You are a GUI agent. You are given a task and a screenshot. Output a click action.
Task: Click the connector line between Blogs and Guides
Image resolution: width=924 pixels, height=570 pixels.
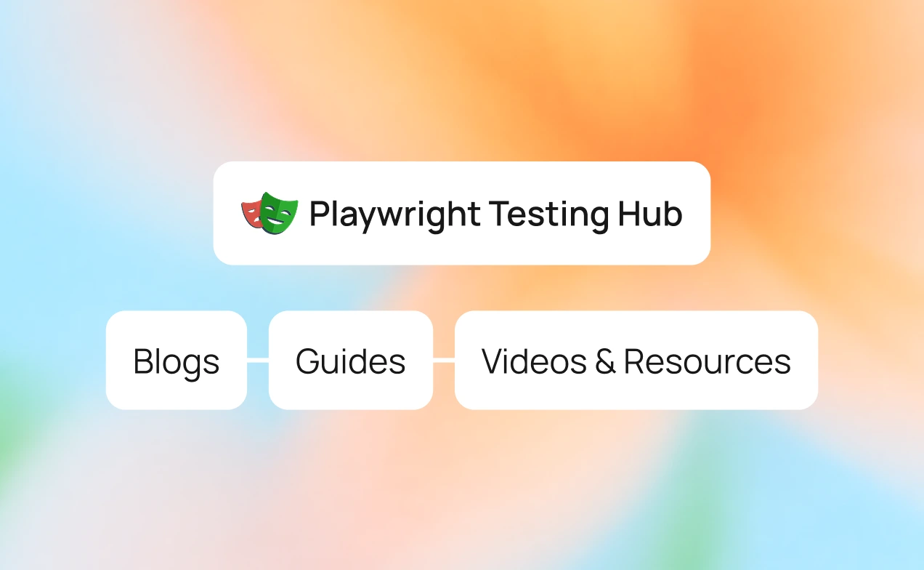(258, 360)
